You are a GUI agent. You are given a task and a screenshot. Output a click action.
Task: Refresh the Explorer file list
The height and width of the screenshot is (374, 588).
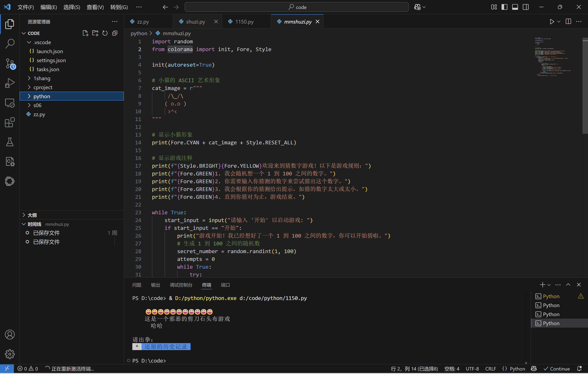[105, 33]
